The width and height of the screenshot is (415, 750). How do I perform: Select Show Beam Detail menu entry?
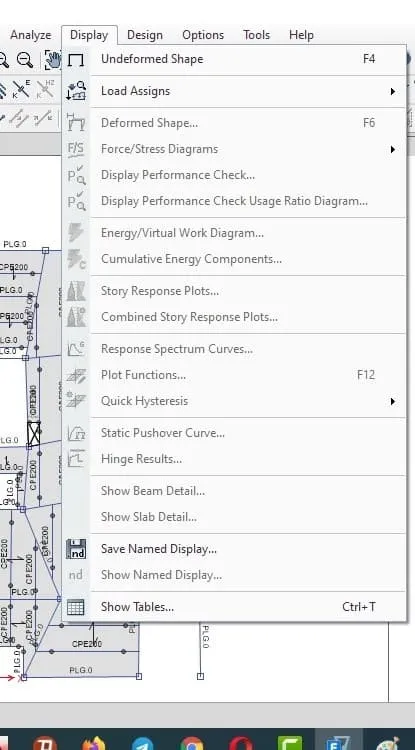coord(153,491)
